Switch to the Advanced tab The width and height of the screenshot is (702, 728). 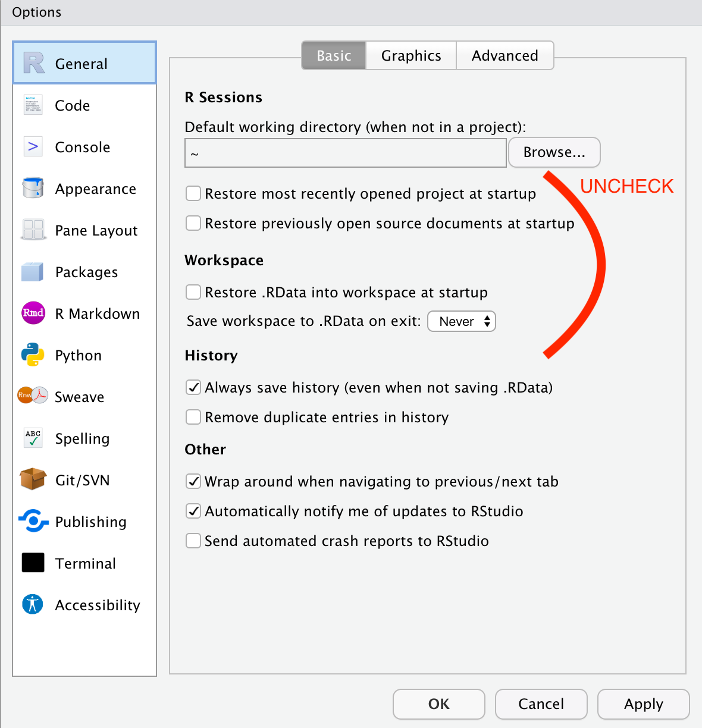pos(505,55)
